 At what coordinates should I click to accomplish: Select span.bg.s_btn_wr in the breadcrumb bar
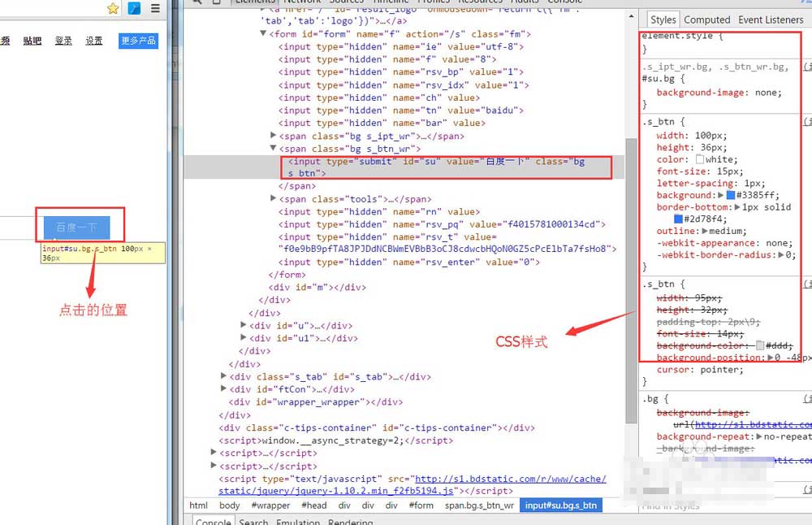tap(480, 505)
